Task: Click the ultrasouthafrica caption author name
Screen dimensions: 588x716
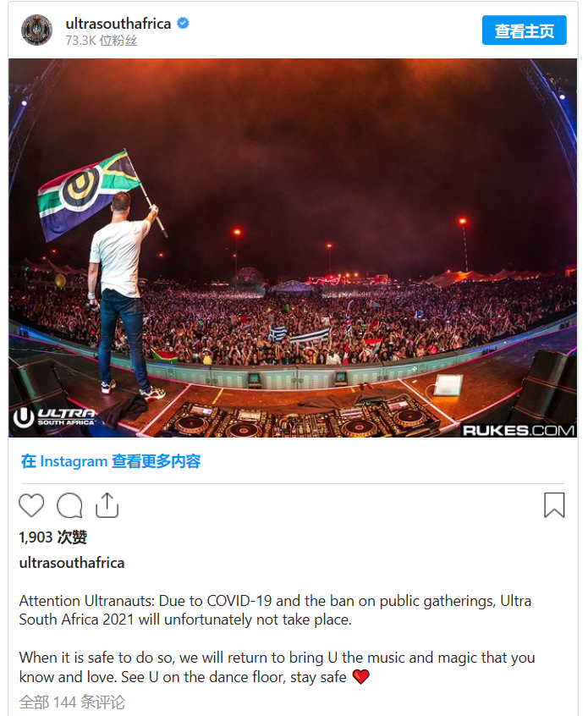Action: (x=72, y=563)
